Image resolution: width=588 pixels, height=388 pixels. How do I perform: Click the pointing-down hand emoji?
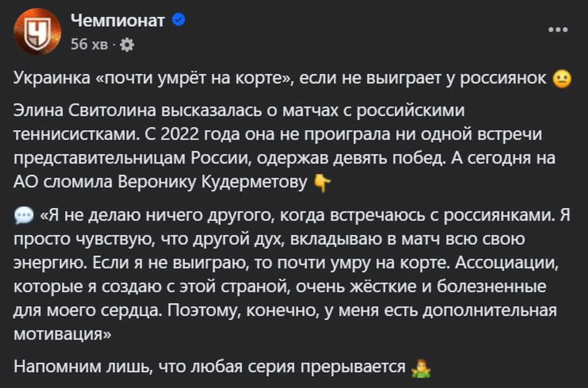(x=322, y=183)
